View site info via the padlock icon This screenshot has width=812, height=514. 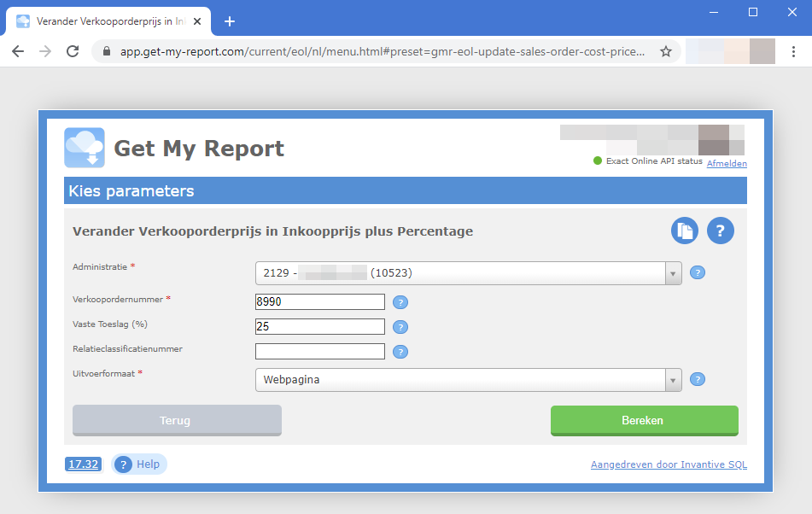click(x=107, y=51)
